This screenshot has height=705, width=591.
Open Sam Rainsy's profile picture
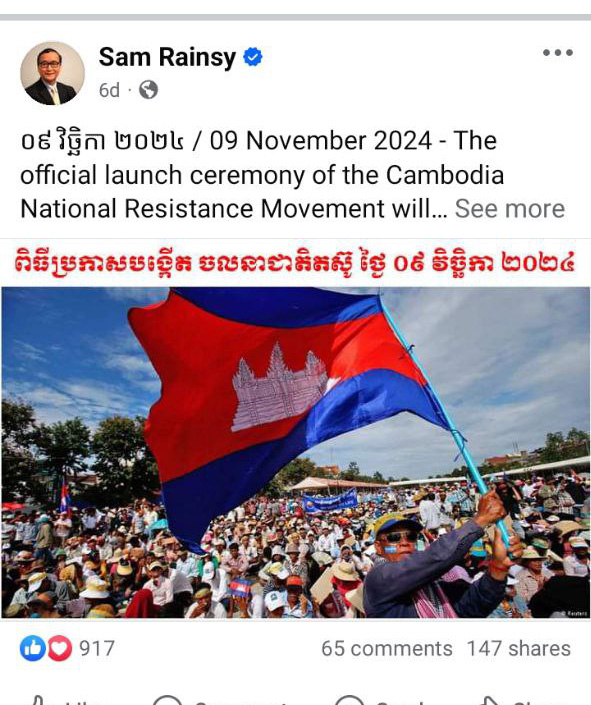click(52, 73)
